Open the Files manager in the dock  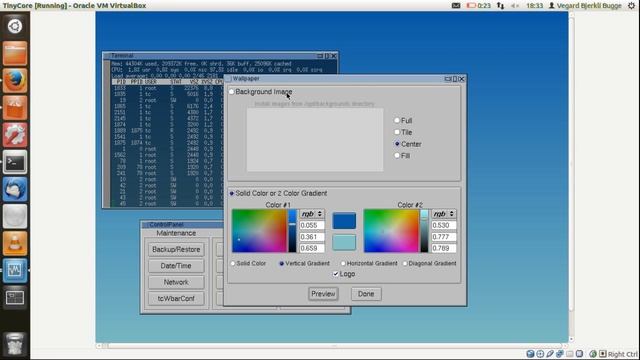click(15, 53)
